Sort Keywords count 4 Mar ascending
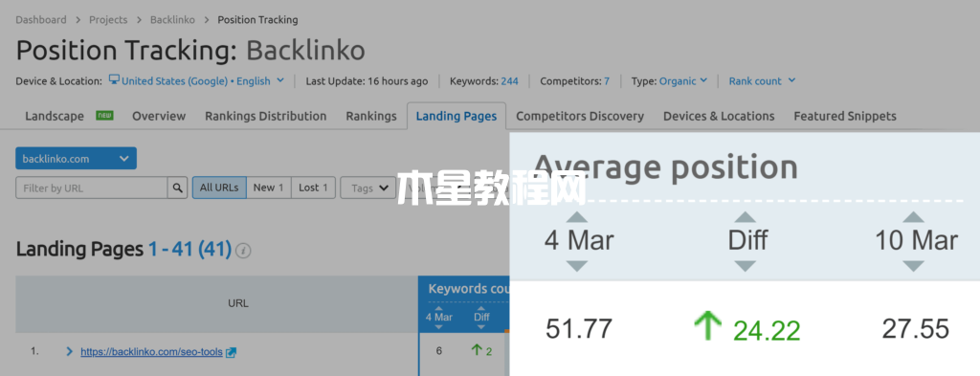The height and width of the screenshot is (376, 980). [x=438, y=308]
